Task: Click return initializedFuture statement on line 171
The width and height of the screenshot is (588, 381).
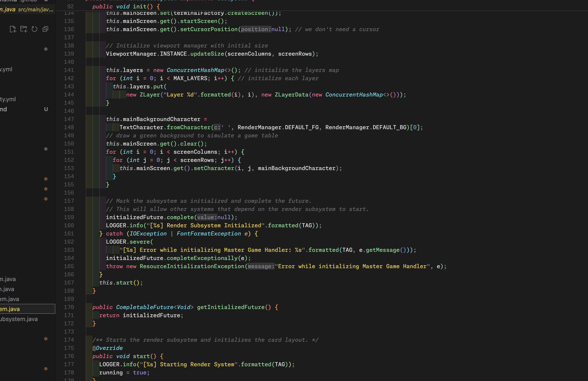Action: [x=141, y=315]
